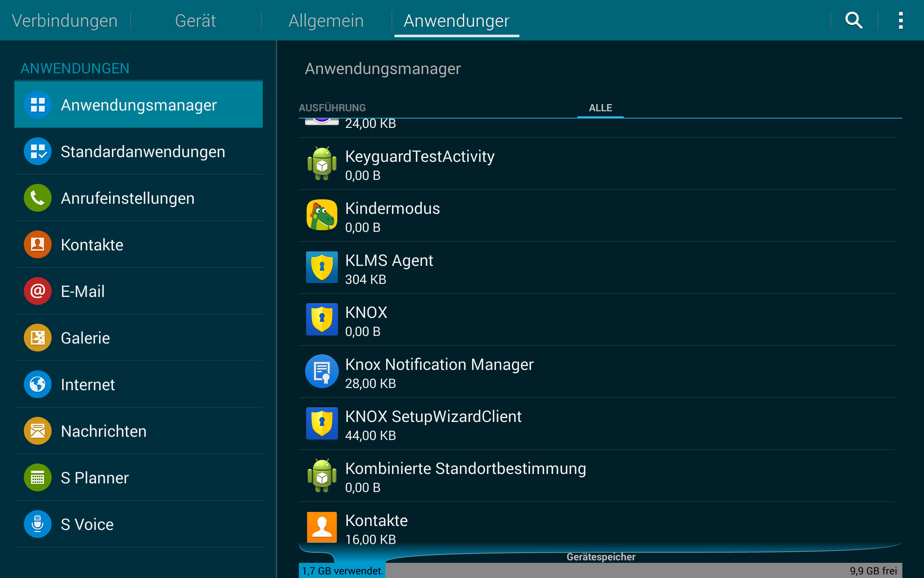924x578 pixels.
Task: Open the Kindermodus app entry
Action: click(597, 216)
